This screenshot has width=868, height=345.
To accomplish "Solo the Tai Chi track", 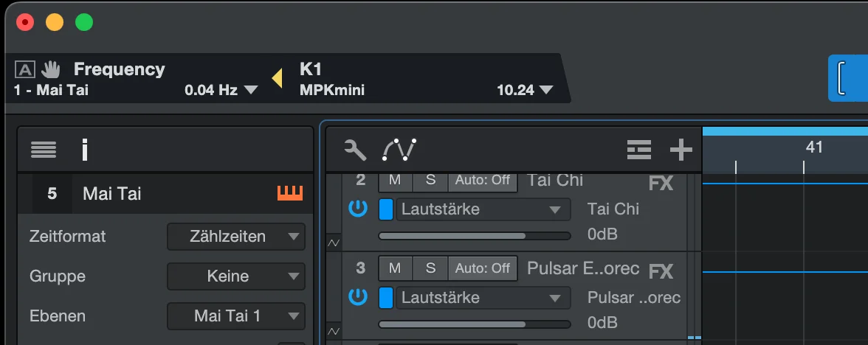I will [x=431, y=180].
